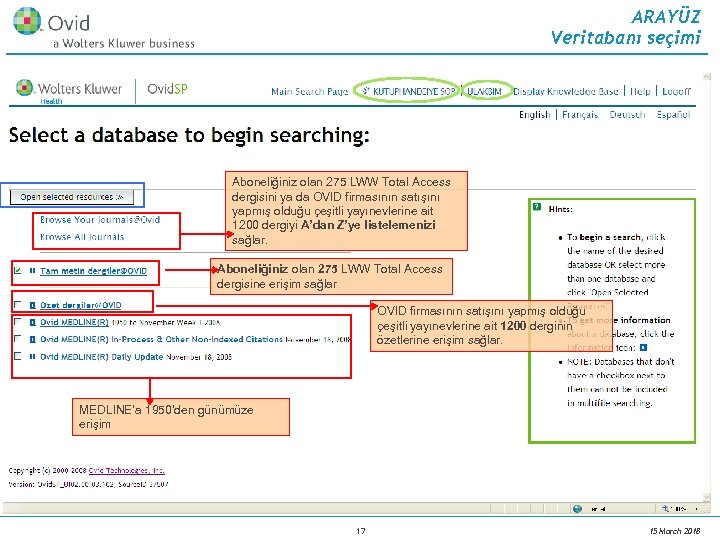
Task: Open the zoom level dropdown arrow in status bar
Action: 696,509
